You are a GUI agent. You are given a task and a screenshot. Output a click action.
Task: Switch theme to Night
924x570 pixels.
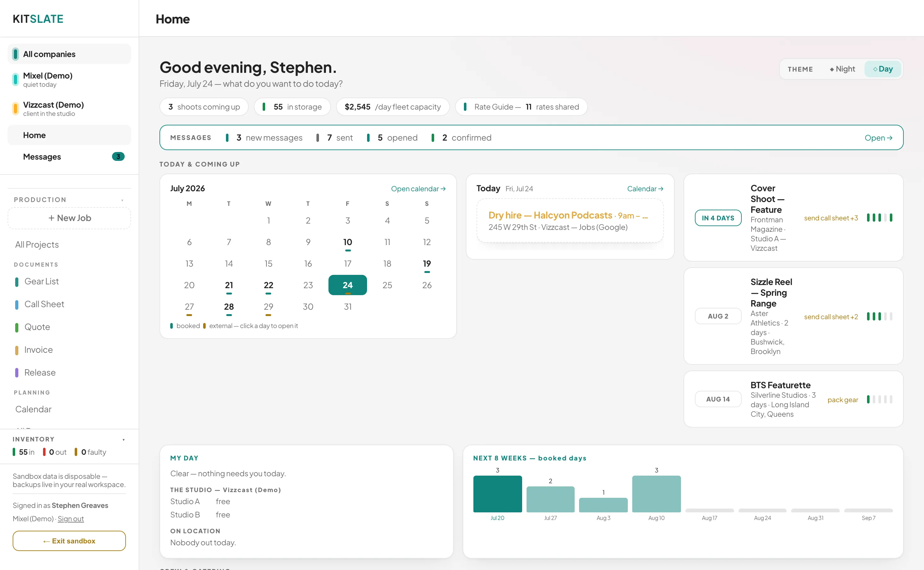click(842, 69)
